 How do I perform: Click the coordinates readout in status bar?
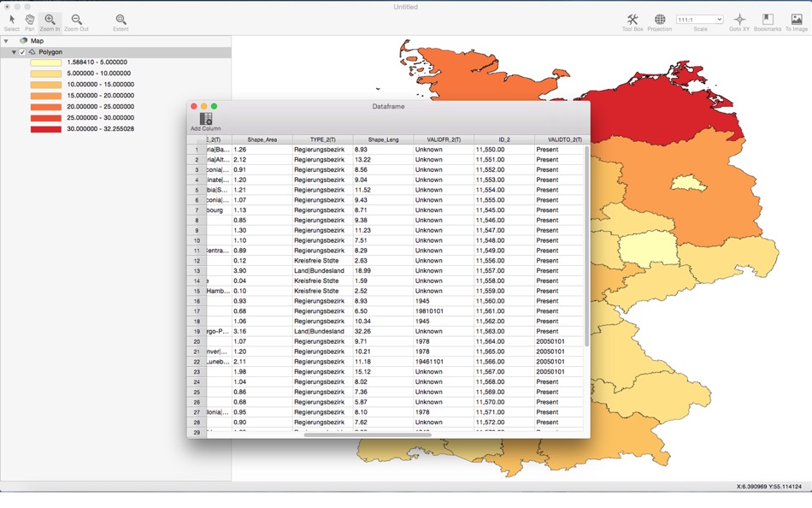(x=768, y=487)
